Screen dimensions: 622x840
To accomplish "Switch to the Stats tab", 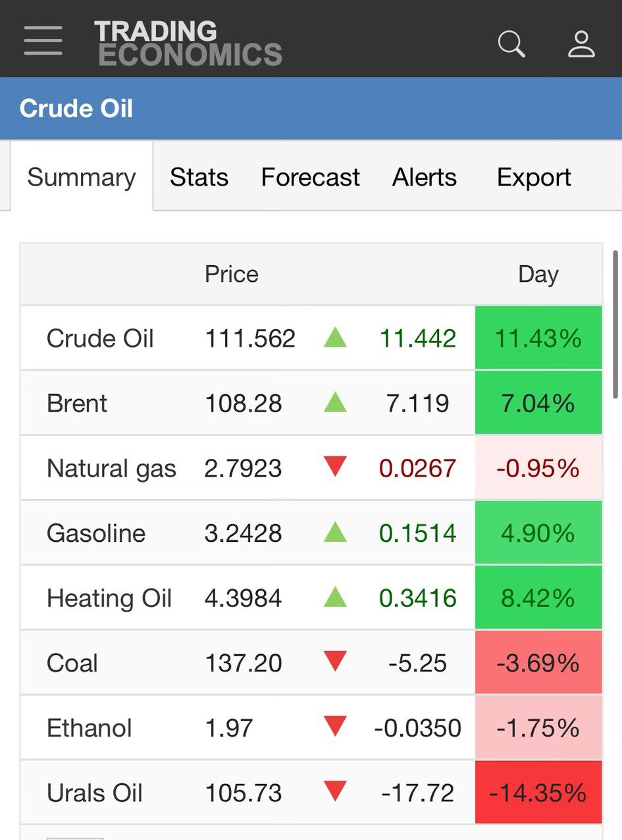I will 199,177.
